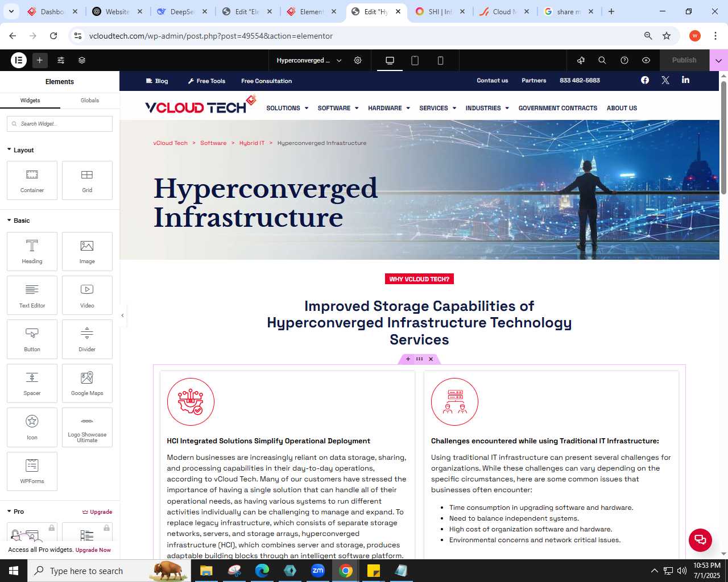Collapse the Basic widgets section
Viewport: 728px width, 582px height.
tap(18, 221)
